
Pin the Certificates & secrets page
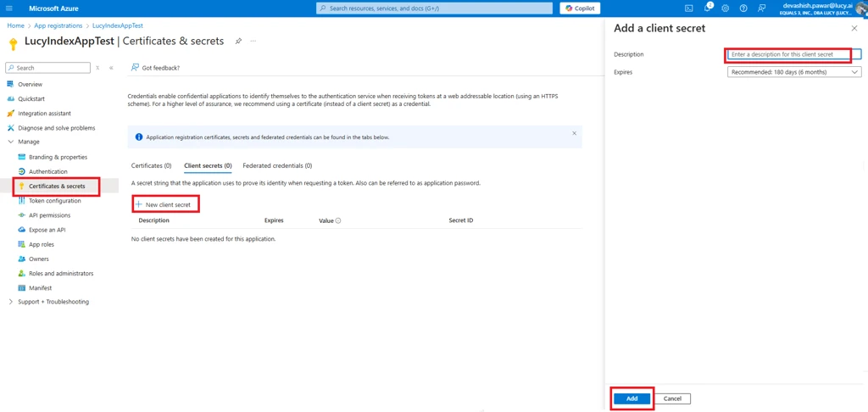pyautogui.click(x=238, y=42)
